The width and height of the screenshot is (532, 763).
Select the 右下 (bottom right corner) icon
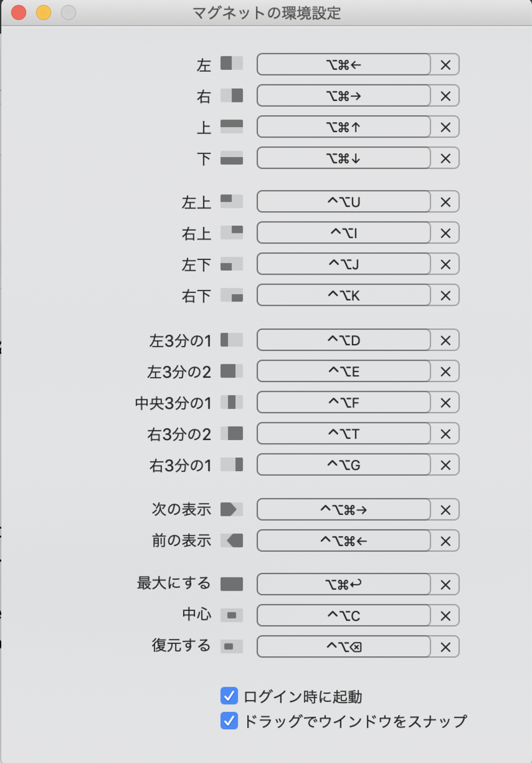coord(231,294)
